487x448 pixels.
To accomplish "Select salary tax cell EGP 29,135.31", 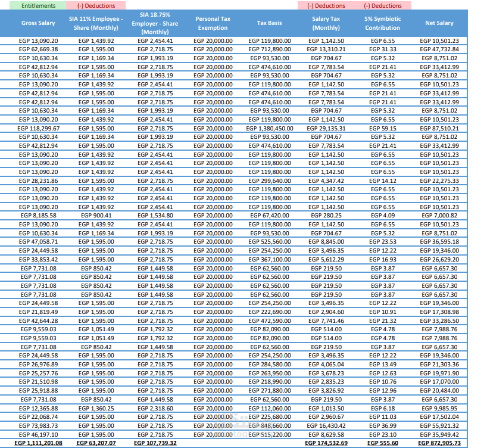I will pos(326,129).
